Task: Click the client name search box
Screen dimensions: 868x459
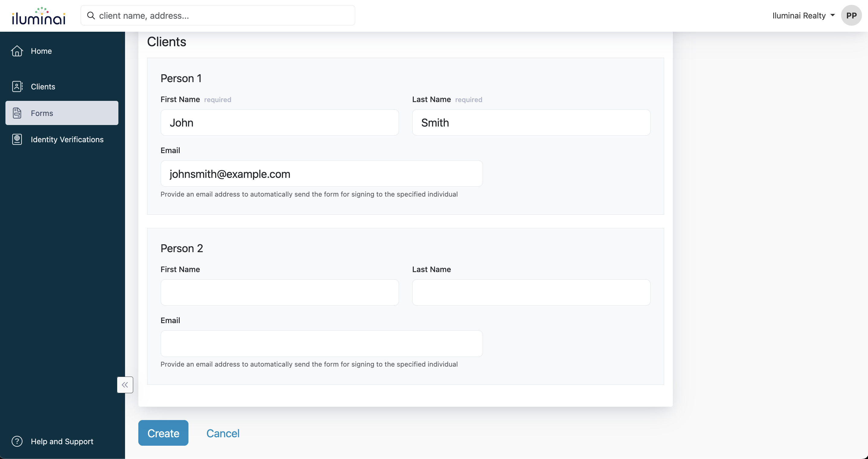Action: [222, 15]
